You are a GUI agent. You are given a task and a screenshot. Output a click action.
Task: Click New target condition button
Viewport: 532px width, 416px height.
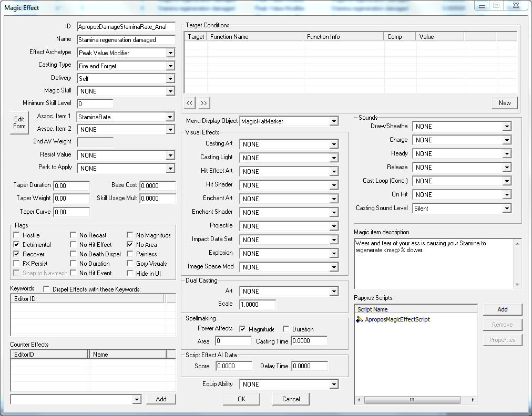pos(505,103)
